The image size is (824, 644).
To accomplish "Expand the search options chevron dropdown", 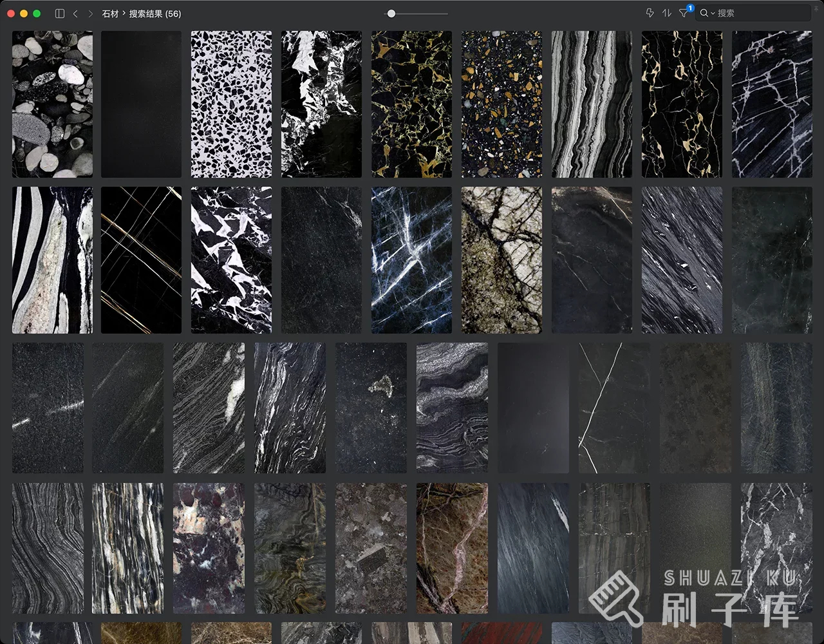I will [713, 14].
